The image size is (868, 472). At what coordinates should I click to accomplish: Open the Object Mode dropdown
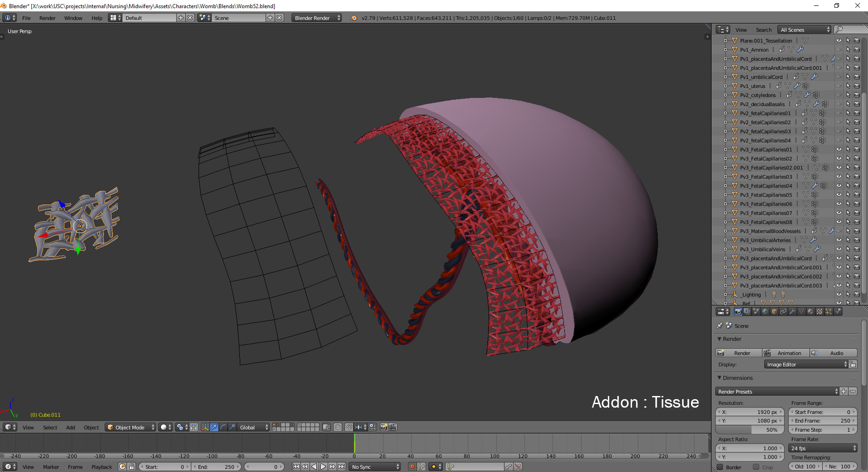point(131,427)
